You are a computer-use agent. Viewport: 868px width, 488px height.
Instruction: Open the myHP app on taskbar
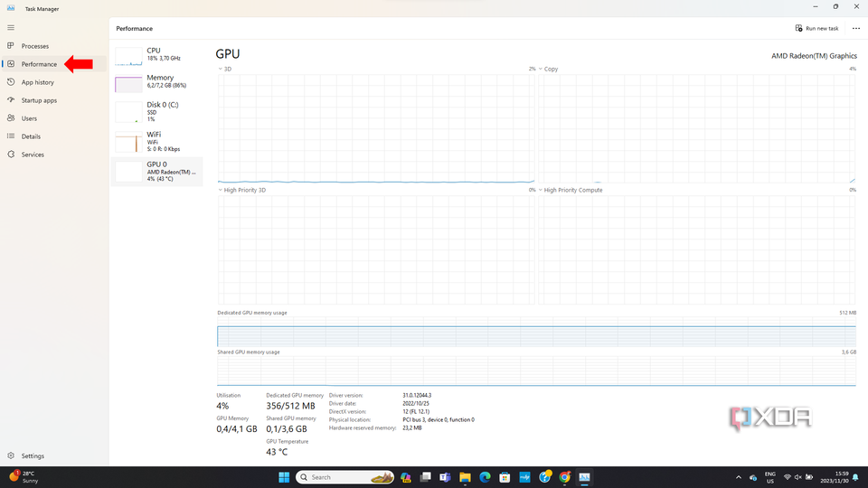coord(524,477)
